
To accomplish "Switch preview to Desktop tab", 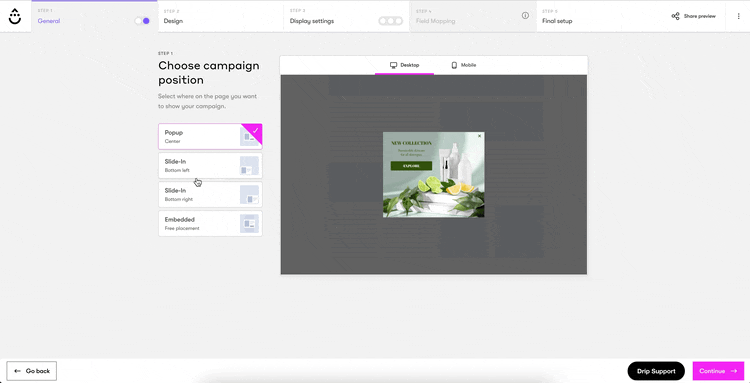I will click(404, 65).
